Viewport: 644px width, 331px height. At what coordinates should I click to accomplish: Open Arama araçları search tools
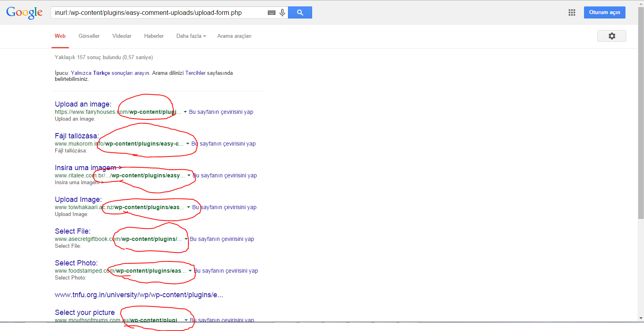click(x=234, y=36)
